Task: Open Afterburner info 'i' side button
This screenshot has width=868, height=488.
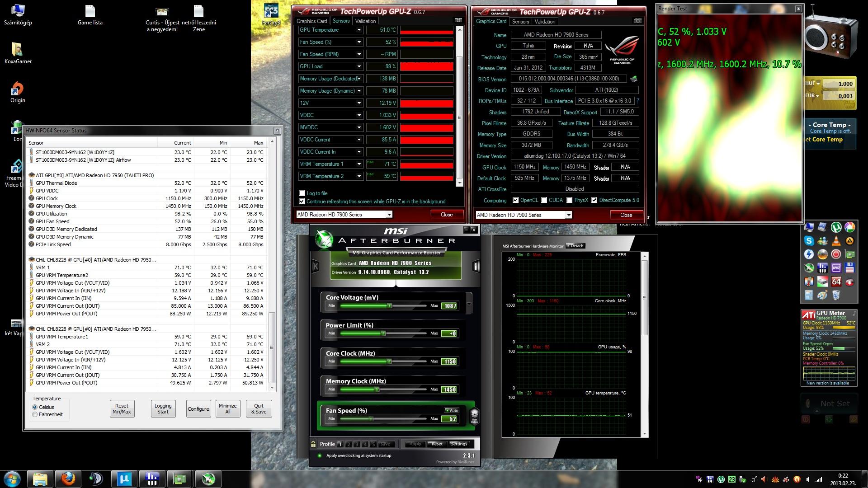Action: point(476,266)
